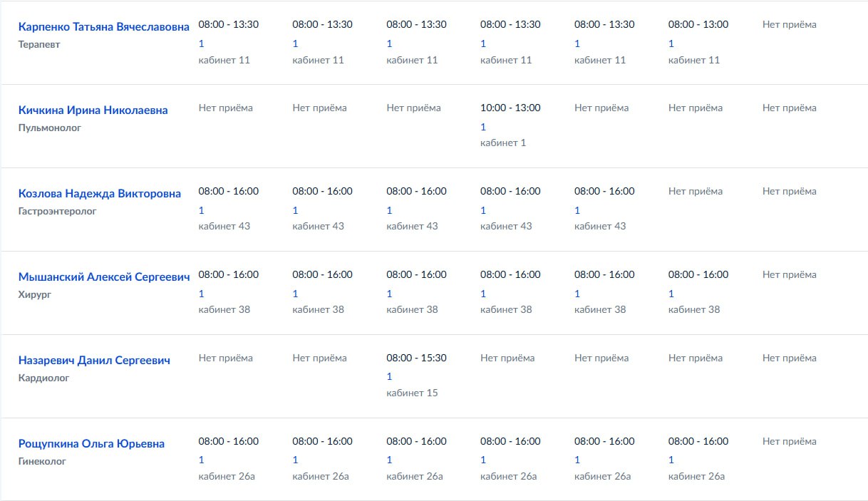Open doctor Мышанский Алексей Сергеевич profile
Screen dimensions: 868x501
tap(104, 277)
